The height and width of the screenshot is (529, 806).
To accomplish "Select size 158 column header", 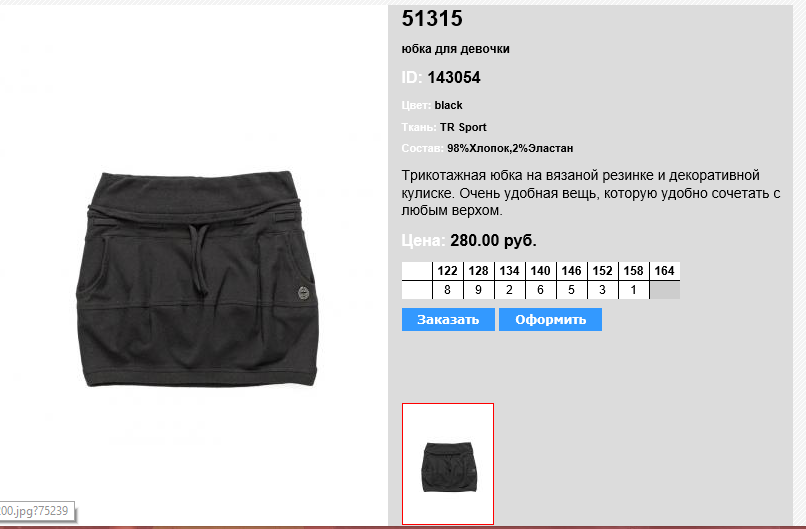I will (633, 271).
